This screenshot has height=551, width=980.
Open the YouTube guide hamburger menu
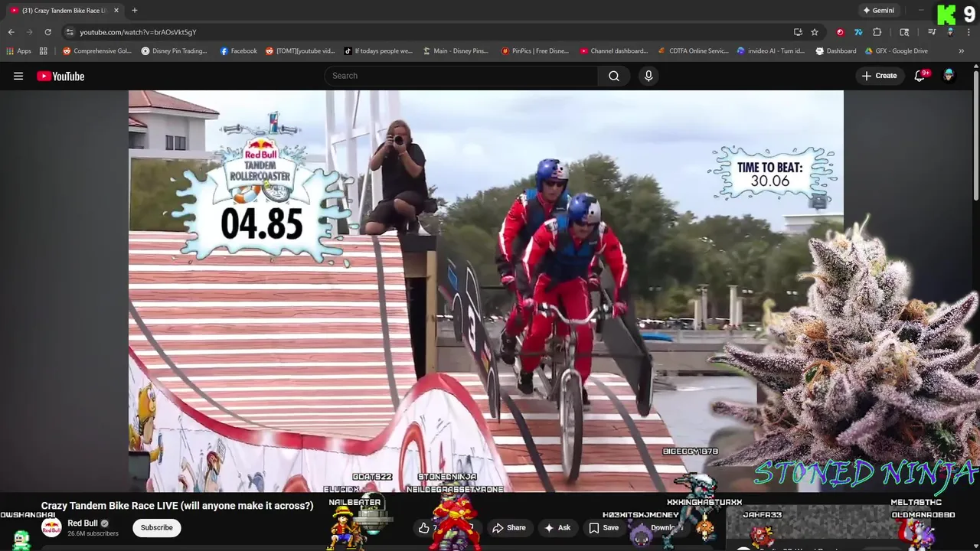tap(18, 76)
